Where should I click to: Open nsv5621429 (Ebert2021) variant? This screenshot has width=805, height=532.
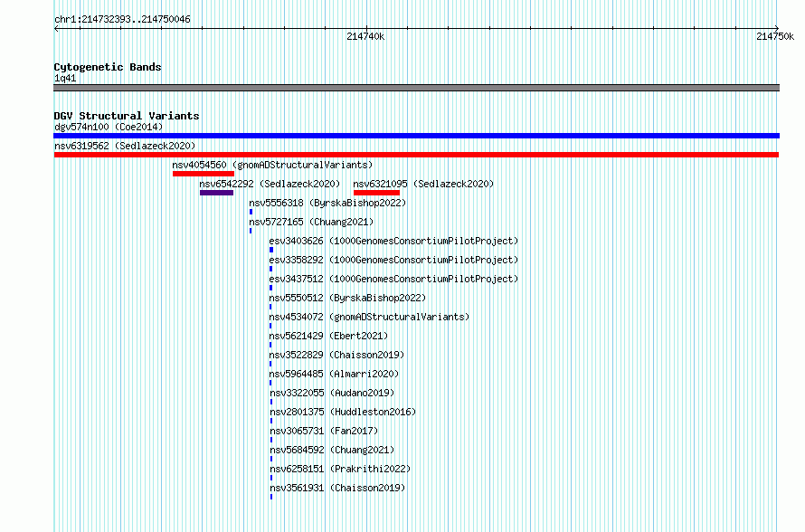click(x=328, y=336)
